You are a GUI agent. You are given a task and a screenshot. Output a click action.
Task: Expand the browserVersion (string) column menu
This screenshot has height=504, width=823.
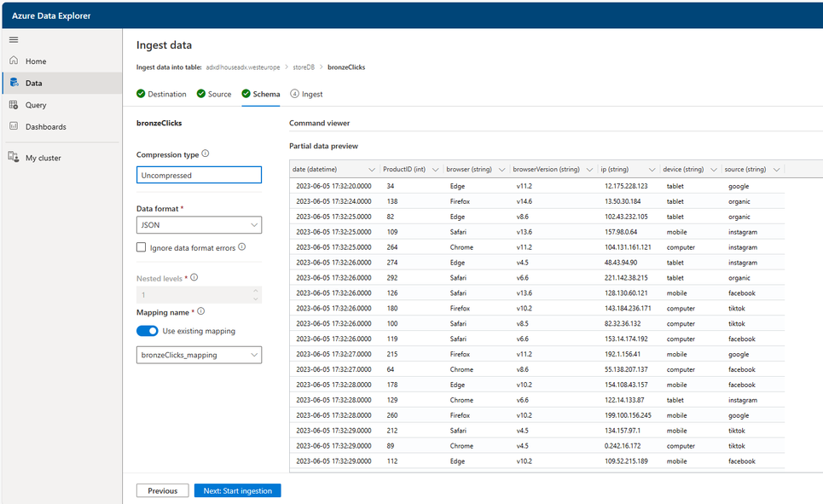tap(589, 170)
